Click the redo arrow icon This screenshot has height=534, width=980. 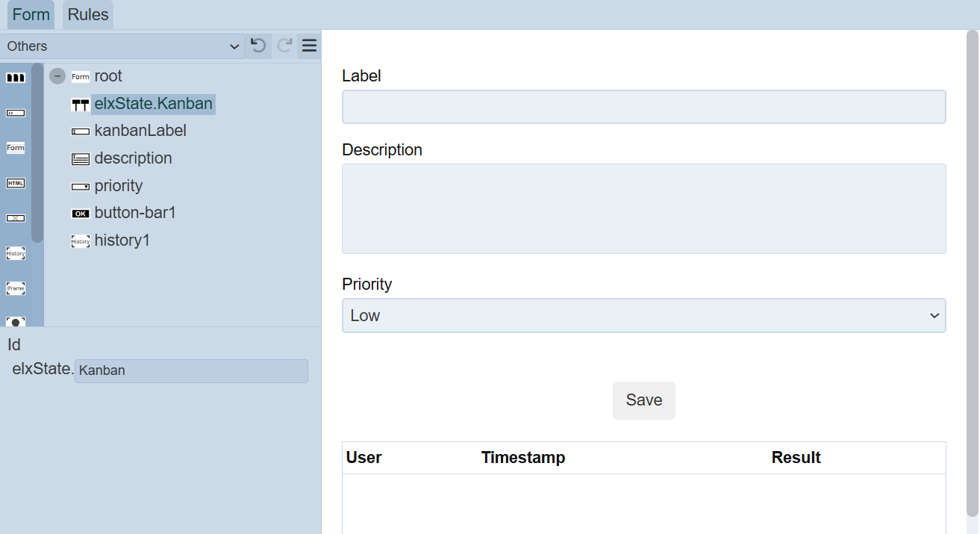pyautogui.click(x=284, y=46)
